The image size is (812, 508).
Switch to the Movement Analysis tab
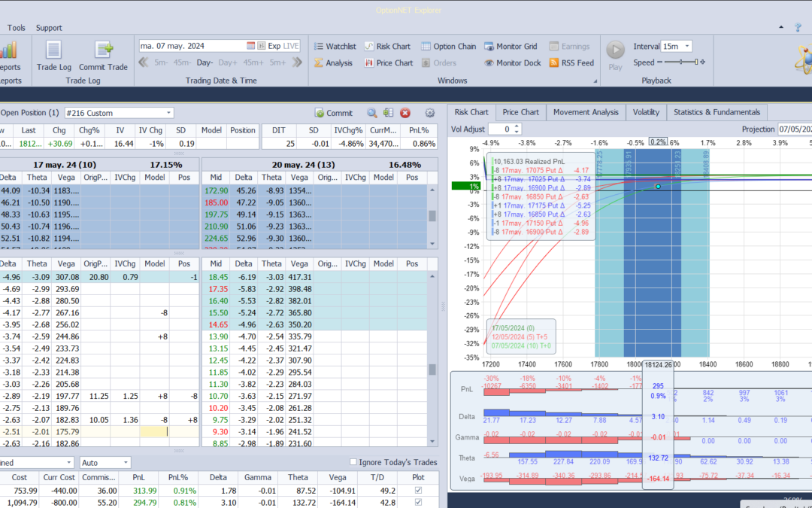pyautogui.click(x=586, y=112)
